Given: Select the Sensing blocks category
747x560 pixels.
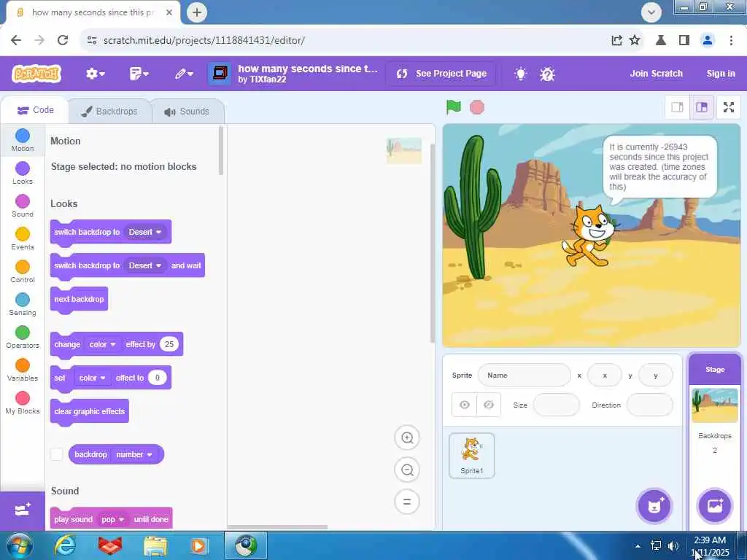Looking at the screenshot, I should click(x=23, y=305).
